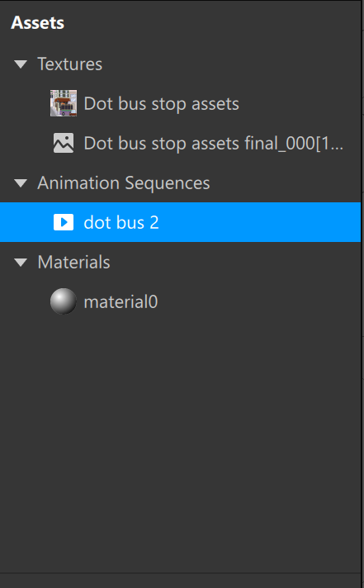Select the material0 label
The image size is (364, 588).
pos(121,302)
